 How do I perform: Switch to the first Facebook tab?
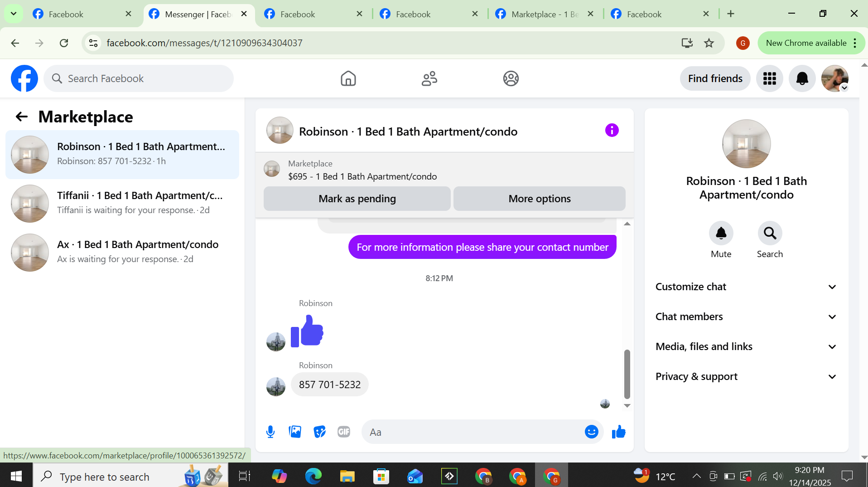coord(82,14)
